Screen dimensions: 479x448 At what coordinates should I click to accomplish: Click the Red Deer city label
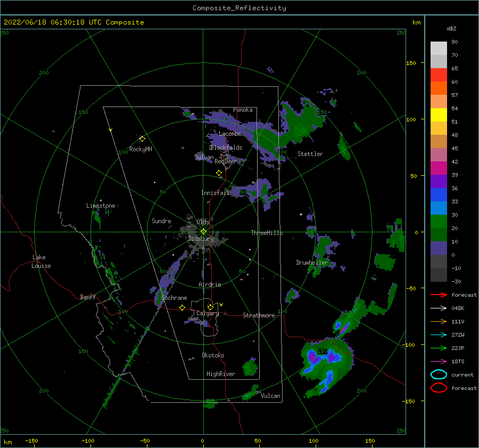coord(226,161)
